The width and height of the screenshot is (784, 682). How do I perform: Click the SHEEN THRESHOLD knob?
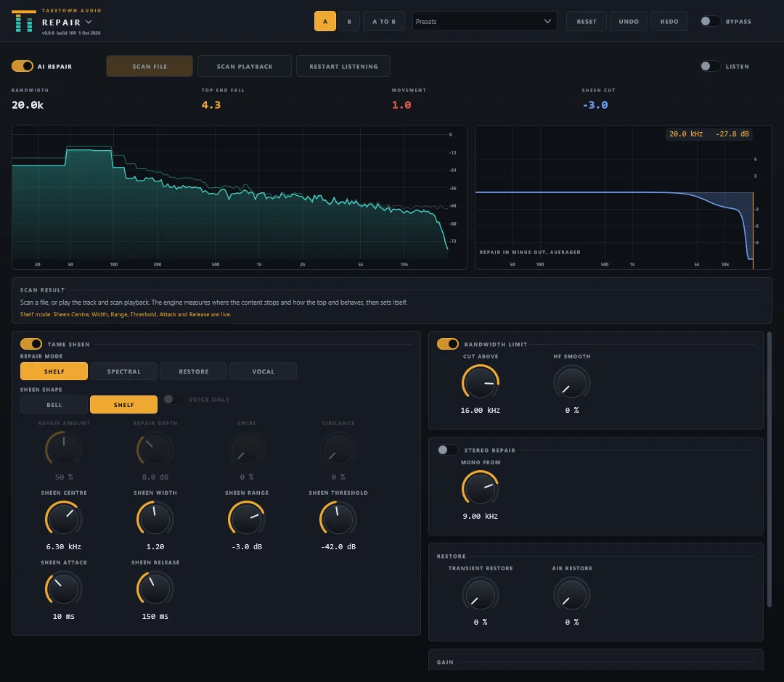tap(338, 519)
